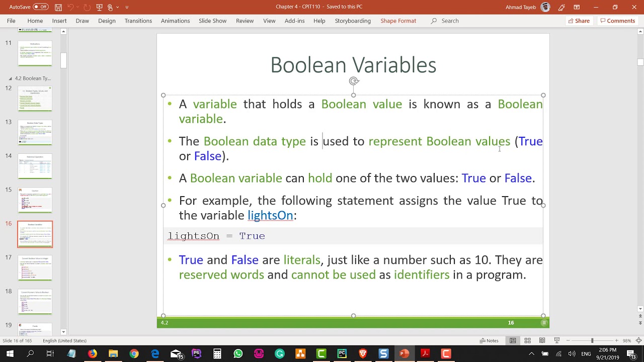Click the Ahmad Tayeb account name
Screen dimensions: 644x362
pyautogui.click(x=521, y=7)
